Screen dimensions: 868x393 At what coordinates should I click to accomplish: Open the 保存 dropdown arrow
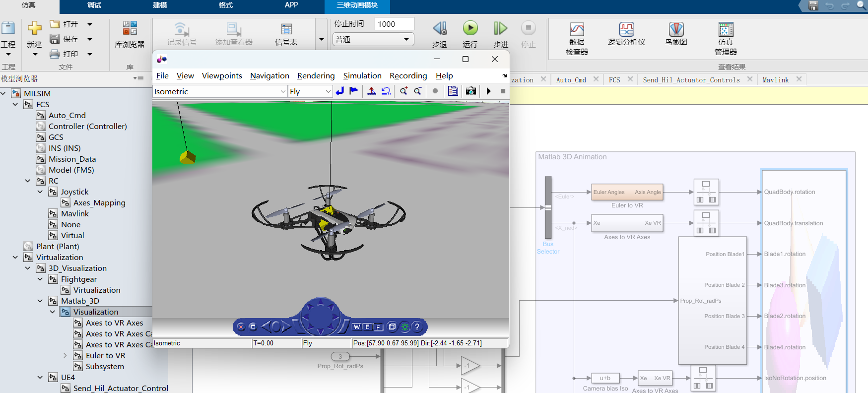click(x=90, y=39)
